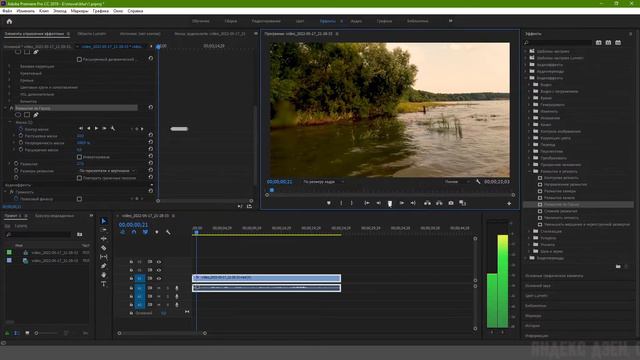The image size is (640, 360).
Task: Toggle Инвертировано mask checkbox
Action: tap(79, 157)
